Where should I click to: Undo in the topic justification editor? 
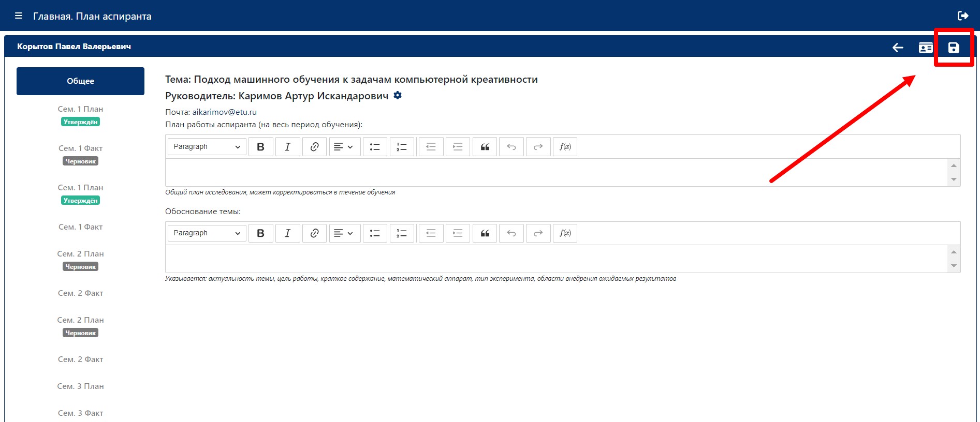coord(511,233)
